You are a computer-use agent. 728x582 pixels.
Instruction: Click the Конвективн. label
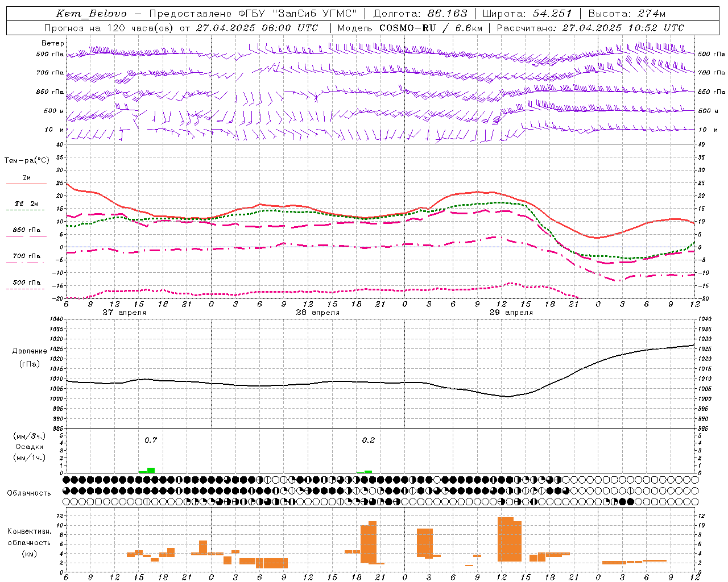30,531
